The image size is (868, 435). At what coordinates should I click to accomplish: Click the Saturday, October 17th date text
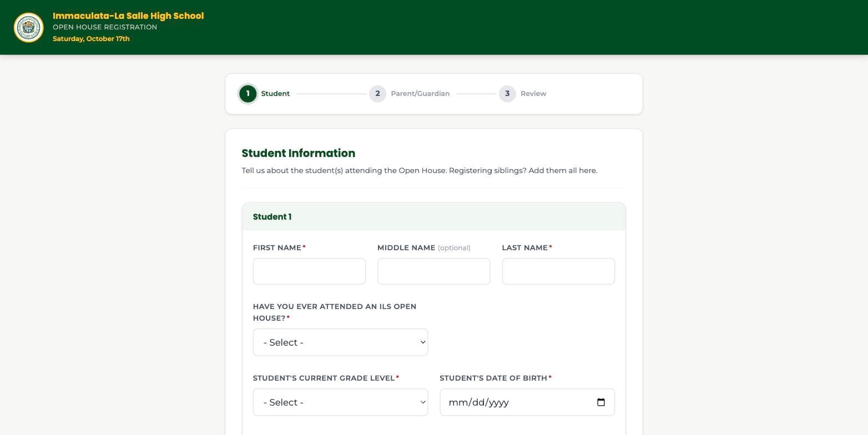[x=91, y=39]
